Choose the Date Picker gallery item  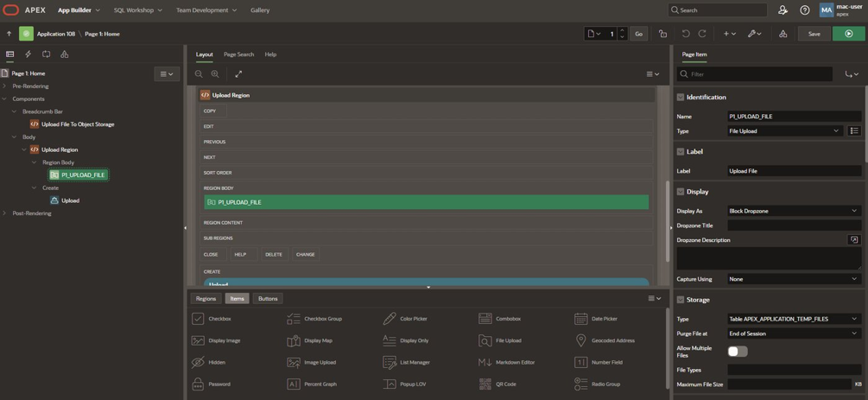(x=596, y=319)
